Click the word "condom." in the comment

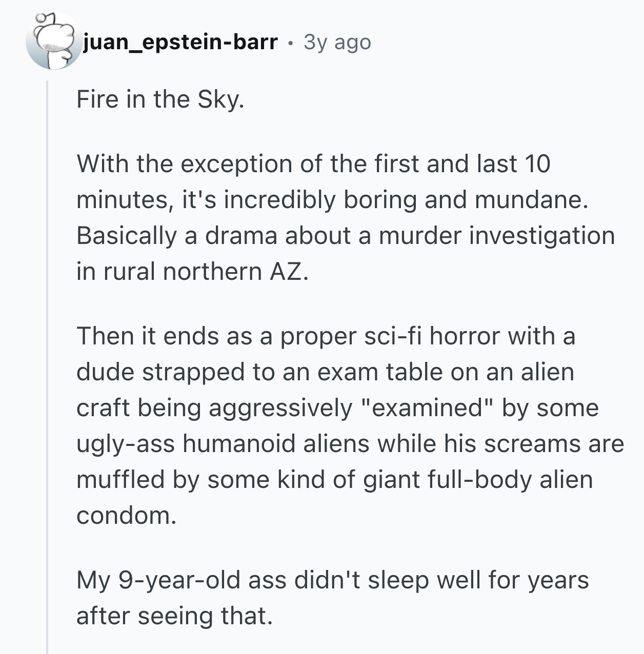[127, 516]
